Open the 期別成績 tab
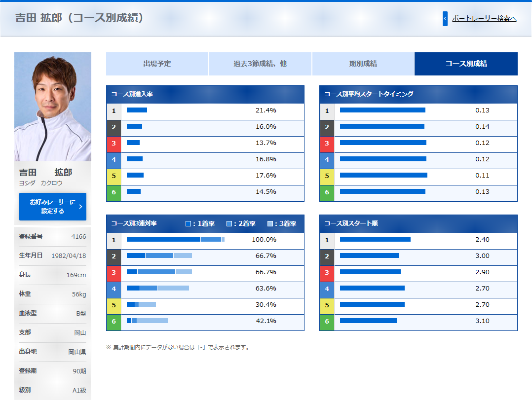The width and height of the screenshot is (532, 400). (363, 64)
